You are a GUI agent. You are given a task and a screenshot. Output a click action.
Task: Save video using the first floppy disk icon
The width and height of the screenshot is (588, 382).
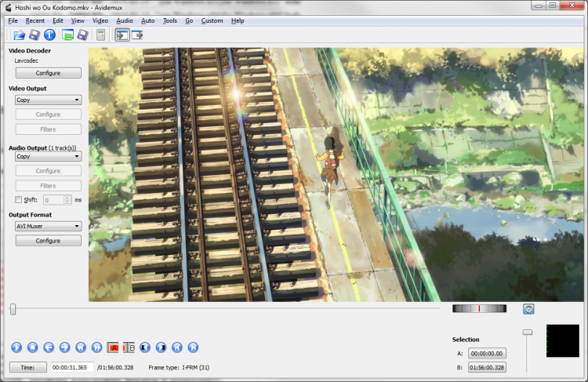pos(34,35)
